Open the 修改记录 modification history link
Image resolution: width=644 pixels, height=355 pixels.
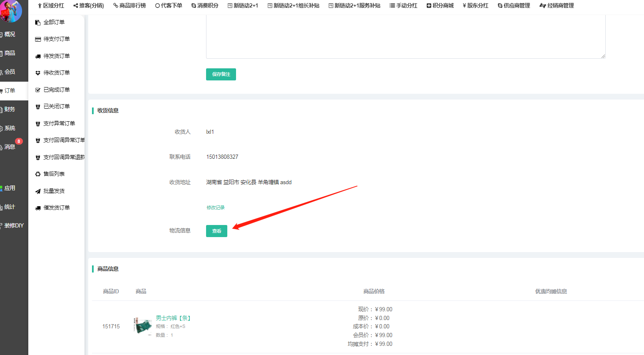[x=216, y=207]
